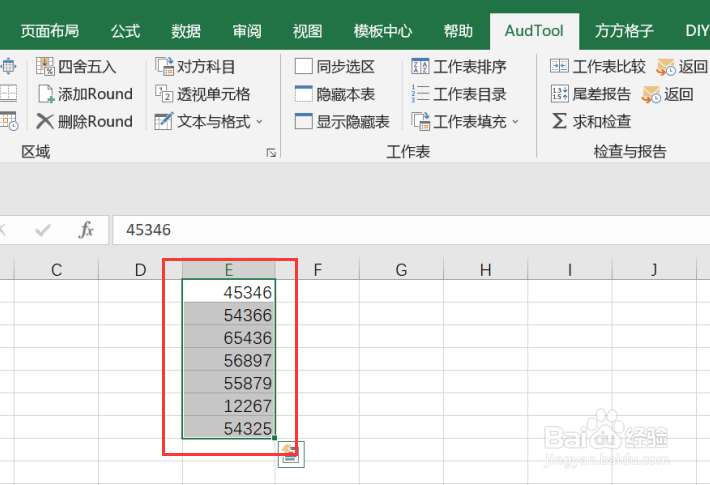Select column J header
Image resolution: width=710 pixels, height=485 pixels.
[x=654, y=269]
